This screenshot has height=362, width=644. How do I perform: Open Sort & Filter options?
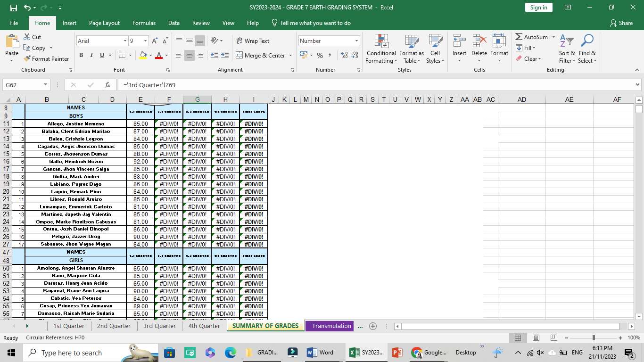[x=567, y=49]
